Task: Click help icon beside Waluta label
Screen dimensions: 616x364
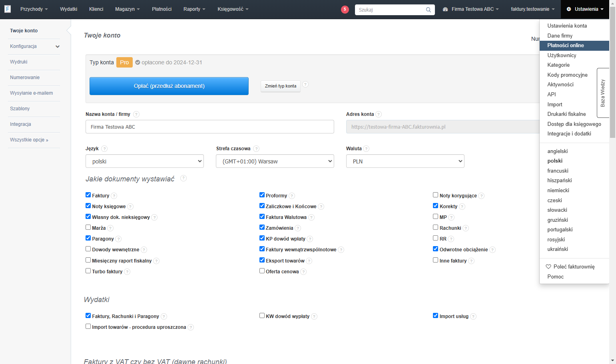Action: (366, 149)
